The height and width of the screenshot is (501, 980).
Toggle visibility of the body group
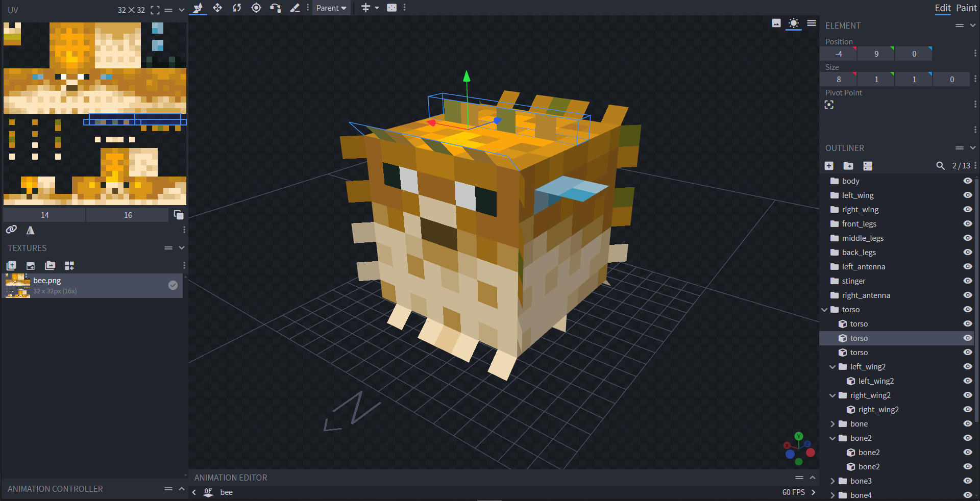pos(967,181)
